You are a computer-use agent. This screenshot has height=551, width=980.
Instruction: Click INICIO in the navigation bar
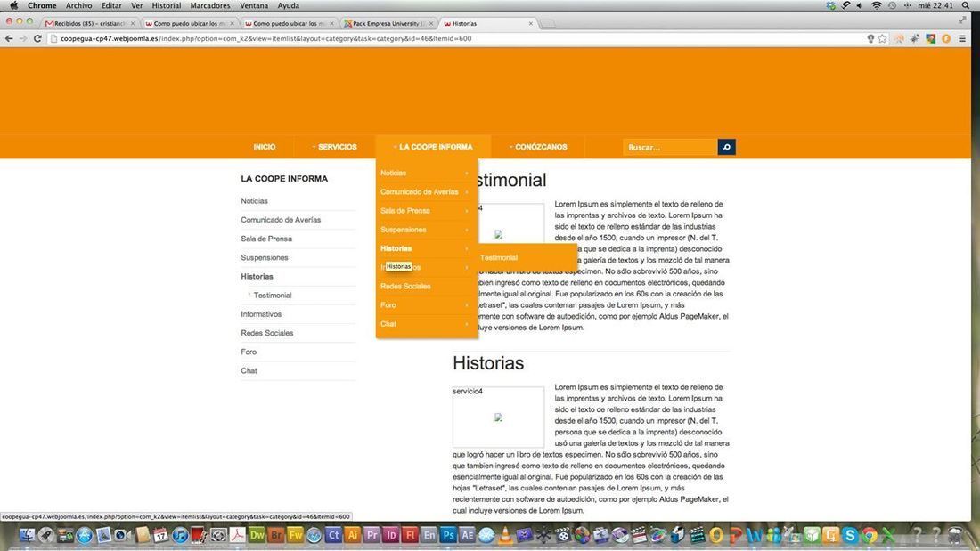(265, 148)
